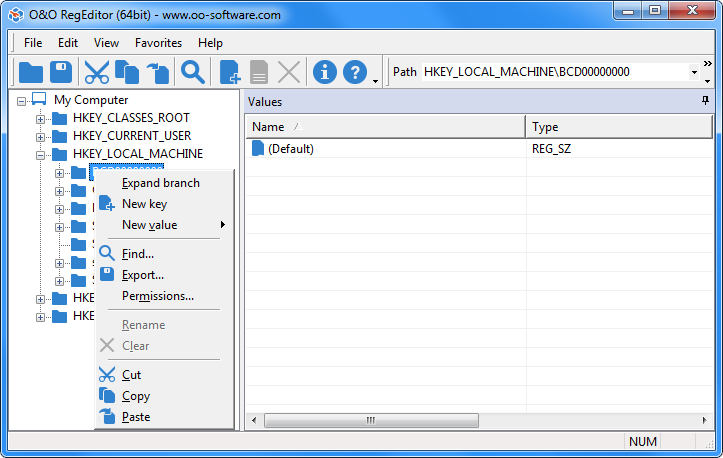Screen dimensions: 723x458
Task: Click the toolbar overflow chevron at right
Action: coord(707,63)
